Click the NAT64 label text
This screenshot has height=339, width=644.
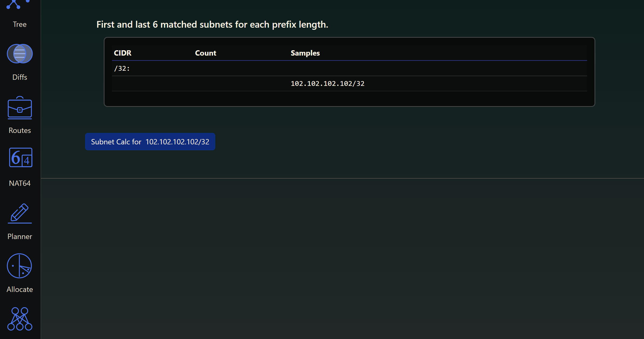point(20,183)
